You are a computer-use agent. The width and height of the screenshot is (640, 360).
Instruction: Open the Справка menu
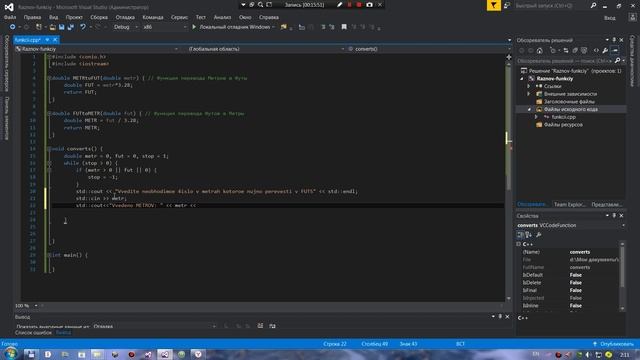269,17
